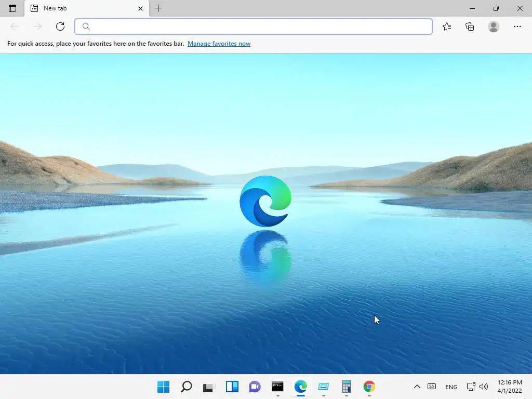Open the Calculator taskbar icon
Viewport: 532px width, 399px height.
(347, 387)
